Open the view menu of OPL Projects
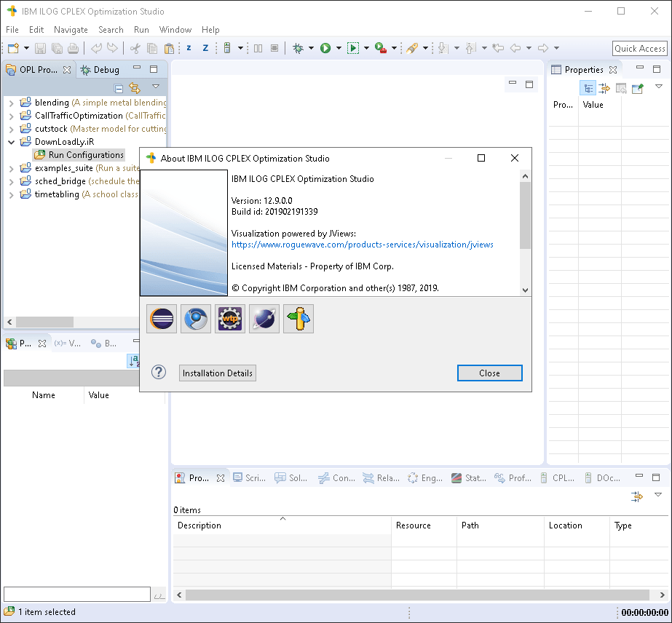Screen dimensions: 672x623 click(x=155, y=87)
